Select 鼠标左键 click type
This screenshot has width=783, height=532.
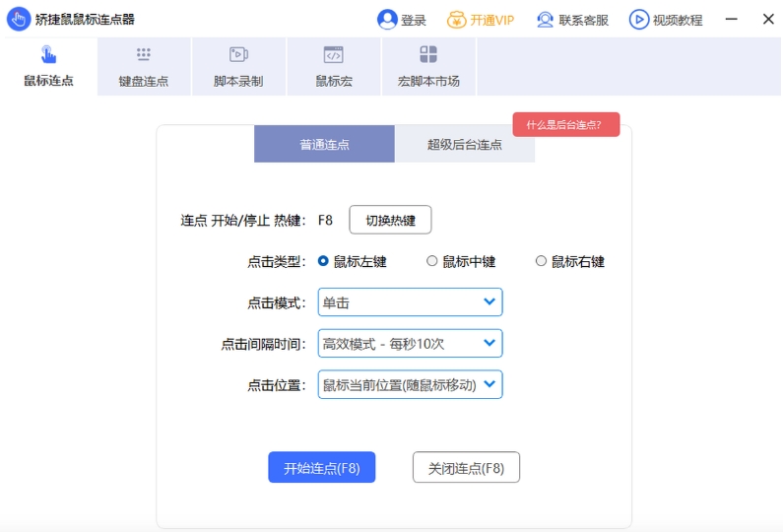point(323,261)
